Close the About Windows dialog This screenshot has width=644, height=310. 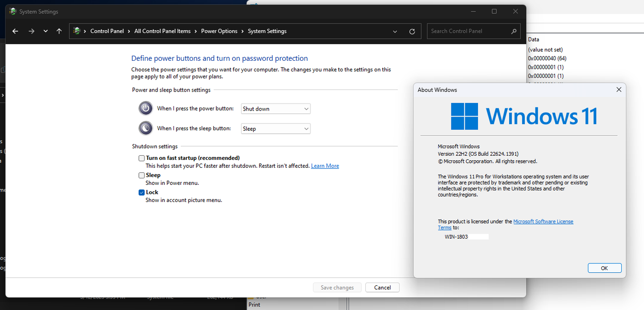coord(619,90)
